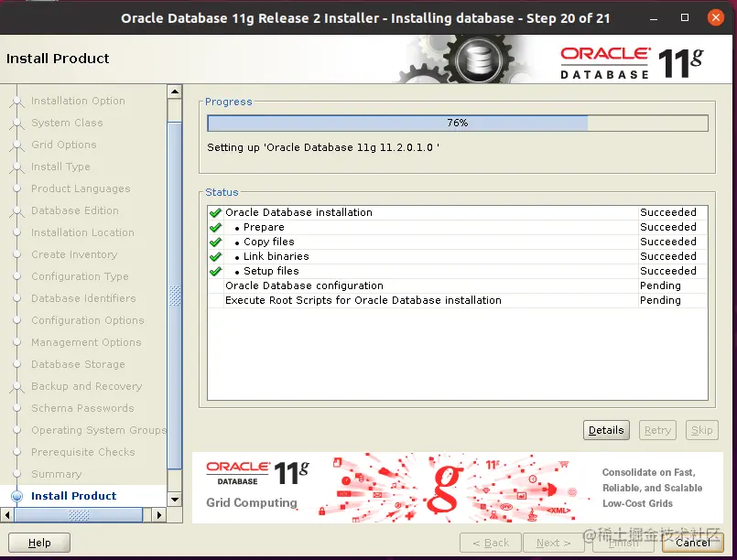
Task: Click the horizontal scroll left arrow
Action: 7,515
